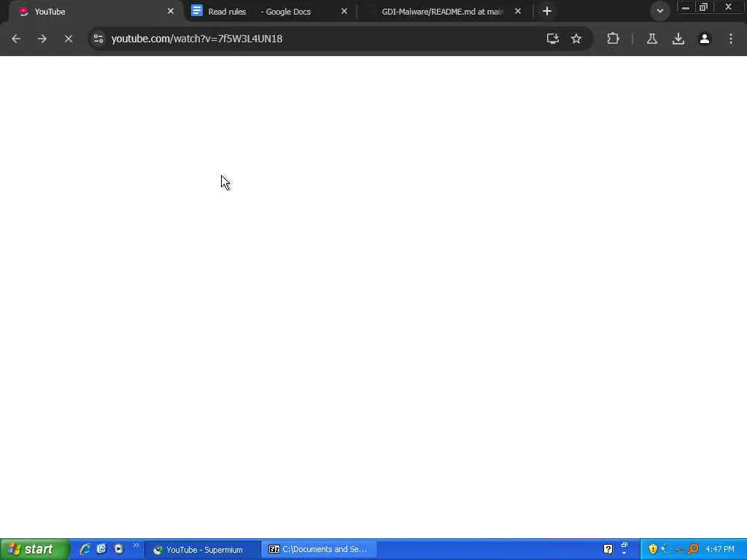The image size is (747, 560).
Task: Restore down the Supermium browser window
Action: coord(703,7)
